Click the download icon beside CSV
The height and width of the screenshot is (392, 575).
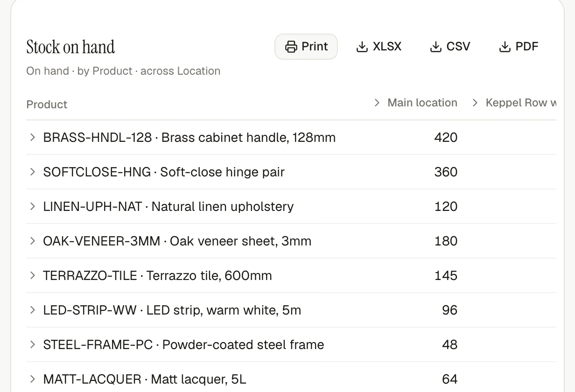(x=436, y=47)
